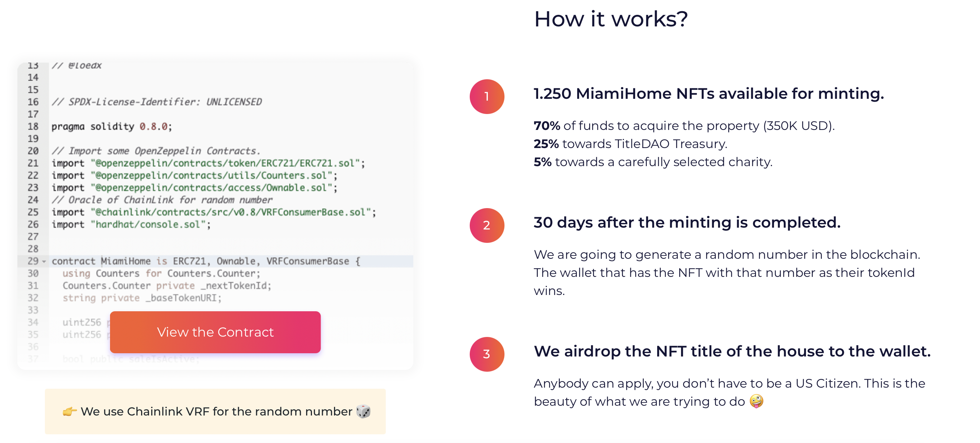Click the '30 days after the minting is completed' heading
This screenshot has width=980, height=443.
coord(687,222)
